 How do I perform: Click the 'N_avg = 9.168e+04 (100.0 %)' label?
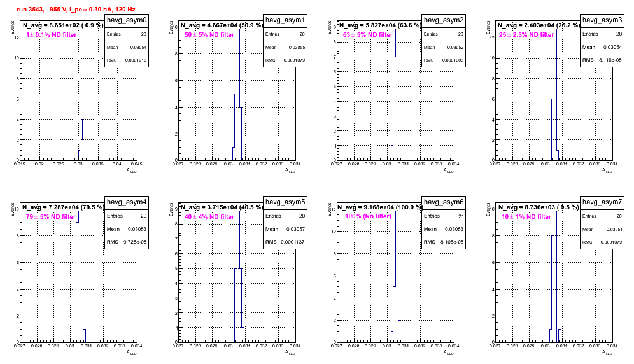[x=380, y=207]
